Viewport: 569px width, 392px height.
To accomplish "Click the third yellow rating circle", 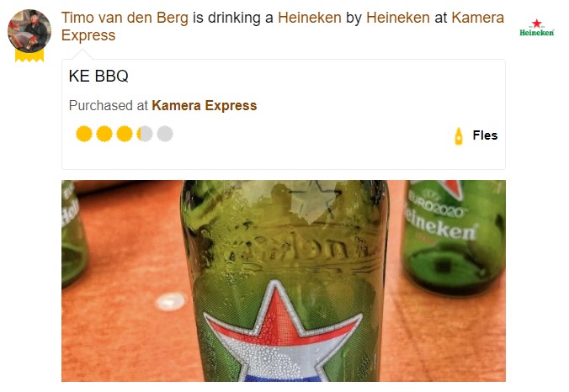I will tap(125, 134).
